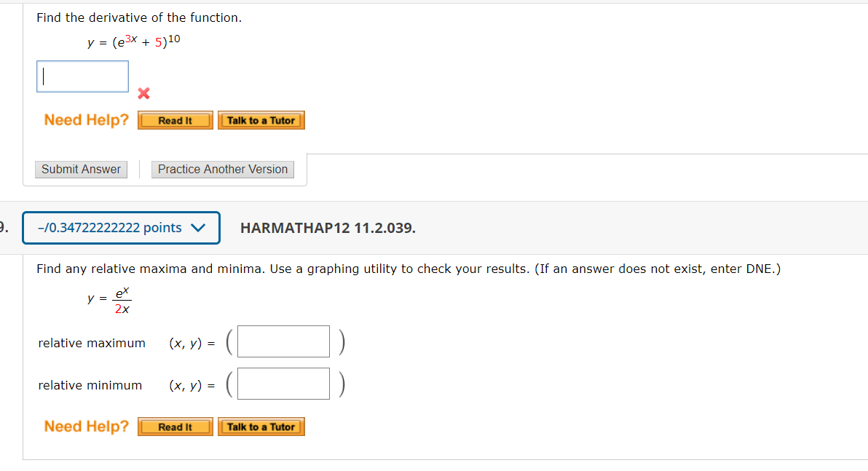Click Talk to a Tutor under the derivative question
Screen dimensions: 868x471
coord(261,120)
